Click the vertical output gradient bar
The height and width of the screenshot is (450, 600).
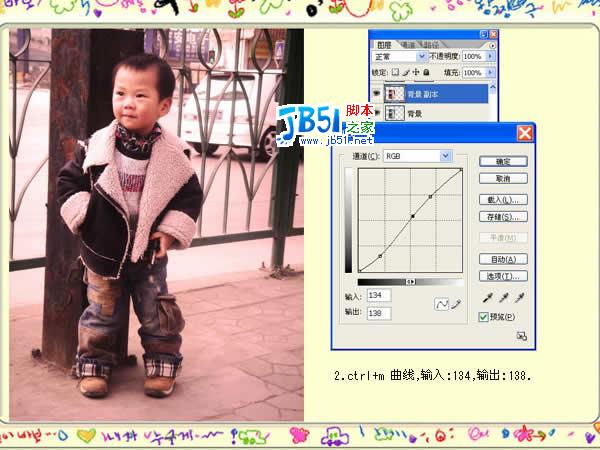click(349, 220)
